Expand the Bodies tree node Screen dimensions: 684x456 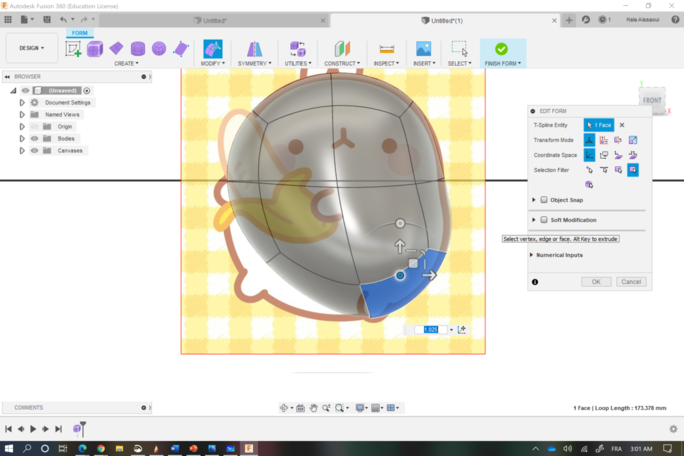pos(22,138)
